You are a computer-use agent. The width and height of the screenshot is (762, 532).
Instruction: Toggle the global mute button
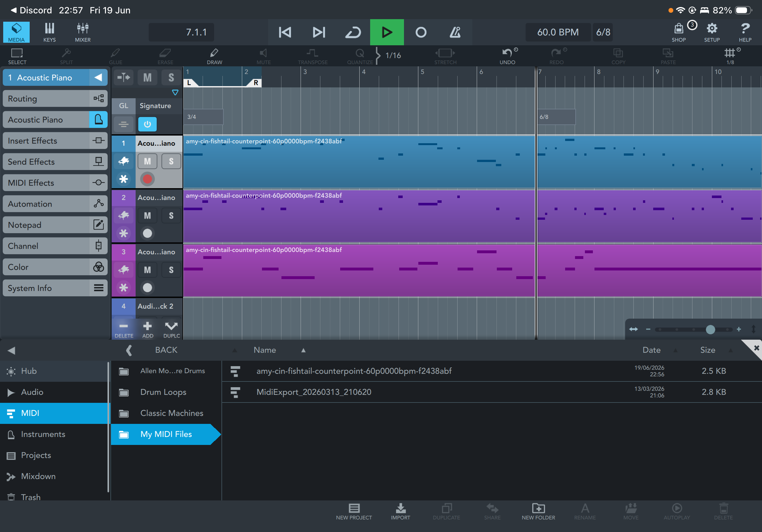(147, 78)
